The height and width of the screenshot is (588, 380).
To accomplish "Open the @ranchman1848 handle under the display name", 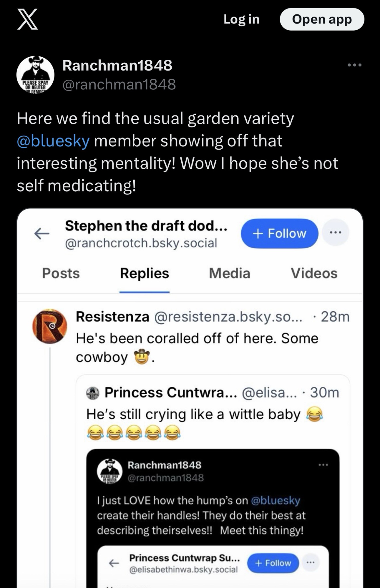I will [119, 84].
